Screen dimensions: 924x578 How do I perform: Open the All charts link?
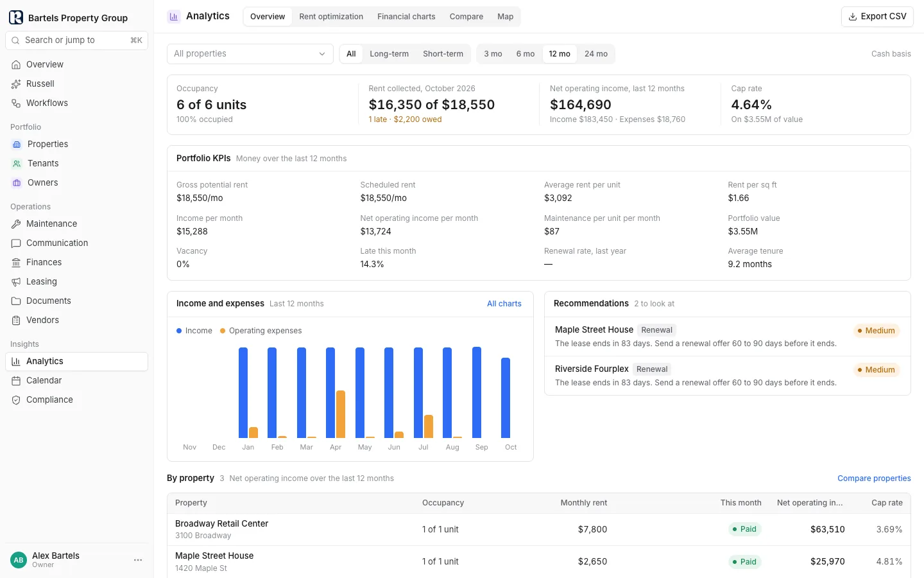pos(504,304)
